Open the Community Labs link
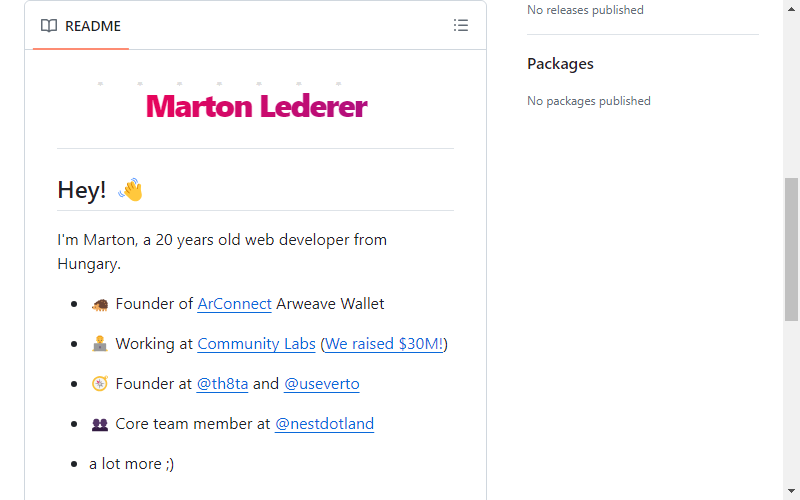This screenshot has width=800, height=500. (x=256, y=343)
